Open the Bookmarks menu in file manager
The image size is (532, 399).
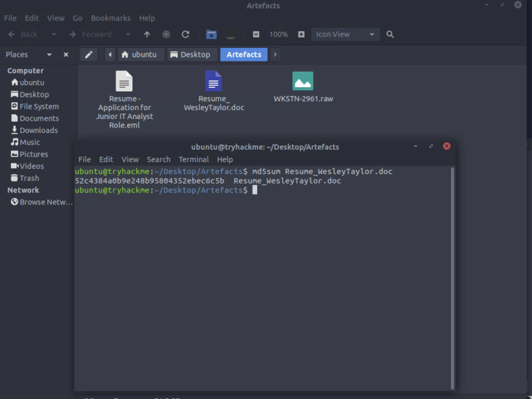[110, 18]
